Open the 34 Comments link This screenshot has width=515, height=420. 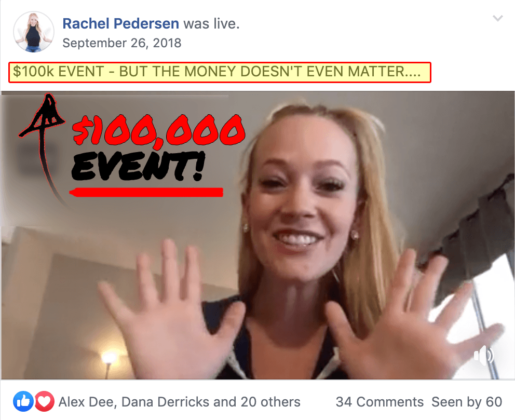click(380, 402)
